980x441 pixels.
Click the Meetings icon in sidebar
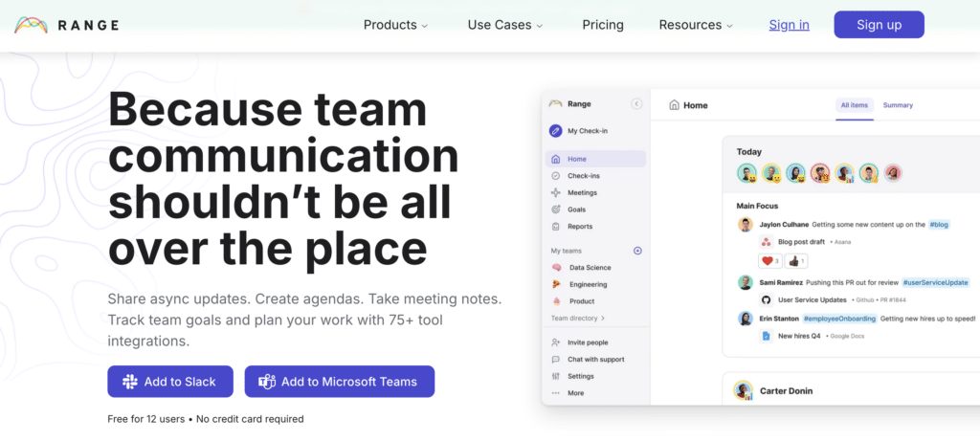click(x=556, y=193)
